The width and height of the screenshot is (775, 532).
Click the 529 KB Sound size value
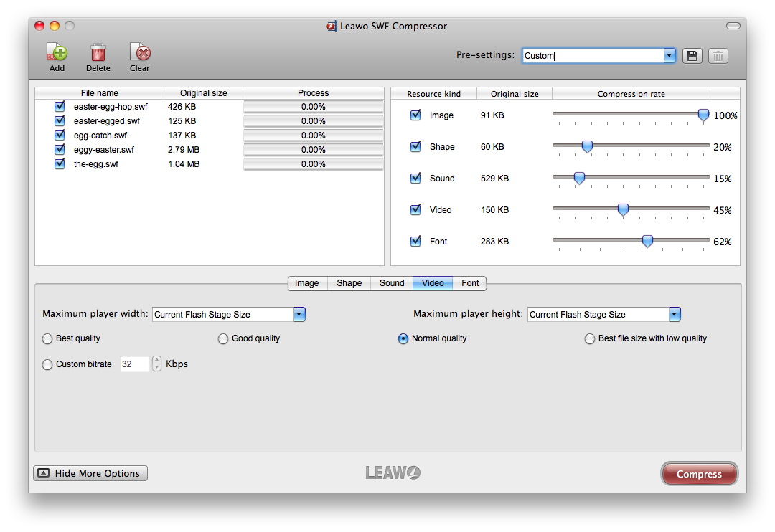pos(494,179)
